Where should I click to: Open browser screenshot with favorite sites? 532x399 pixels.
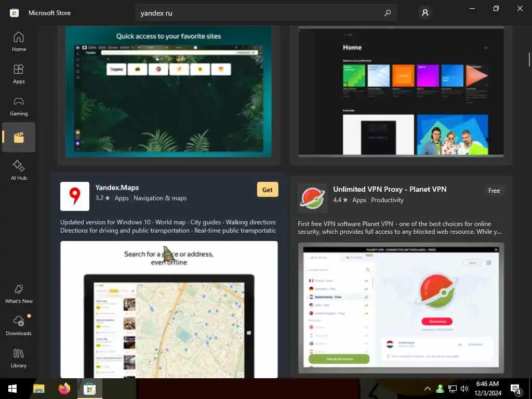[169, 91]
